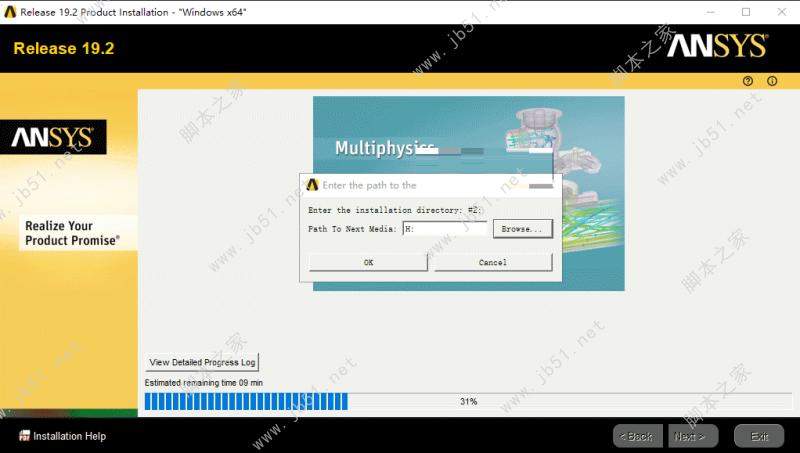This screenshot has width=800, height=453.
Task: Click the ANSYS logo in the title bar
Action: pos(10,12)
